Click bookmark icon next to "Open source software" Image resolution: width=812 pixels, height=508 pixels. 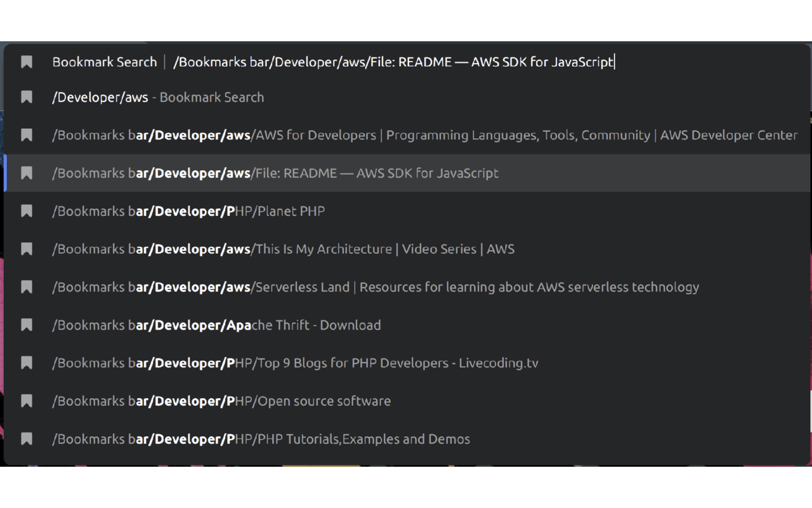(26, 401)
